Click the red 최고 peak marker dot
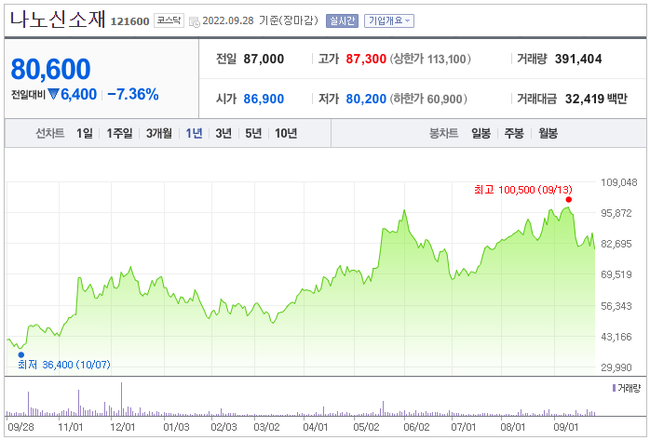This screenshot has width=650, height=440. click(569, 199)
